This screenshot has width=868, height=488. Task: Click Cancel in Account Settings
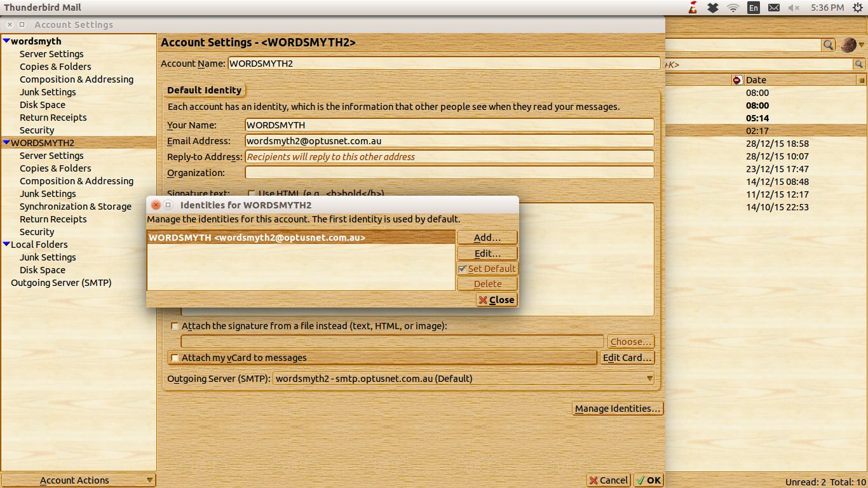[608, 480]
